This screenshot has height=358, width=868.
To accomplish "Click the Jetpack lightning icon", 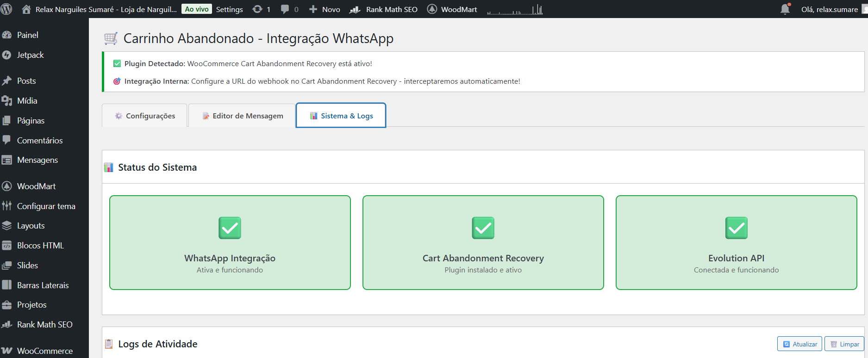I will pyautogui.click(x=7, y=55).
